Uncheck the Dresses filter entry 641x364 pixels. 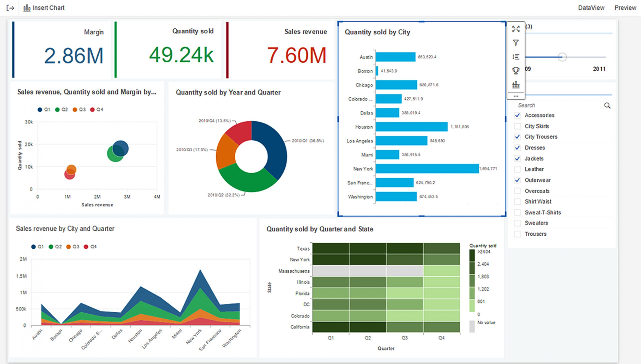click(x=517, y=148)
